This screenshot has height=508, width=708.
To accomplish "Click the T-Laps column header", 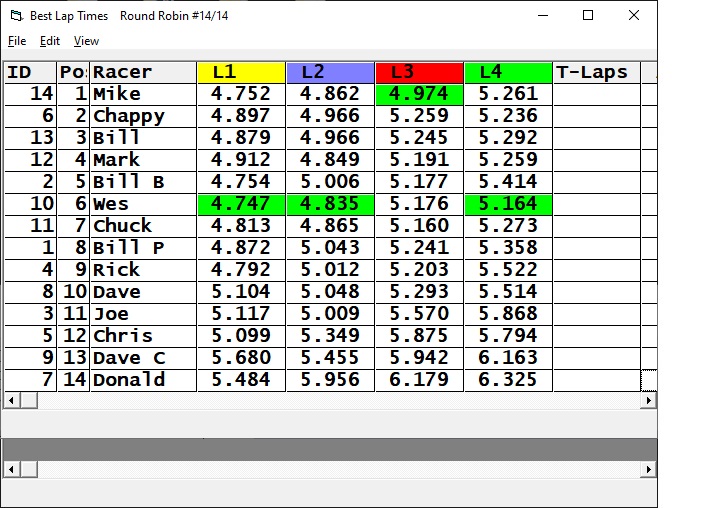I will point(596,72).
